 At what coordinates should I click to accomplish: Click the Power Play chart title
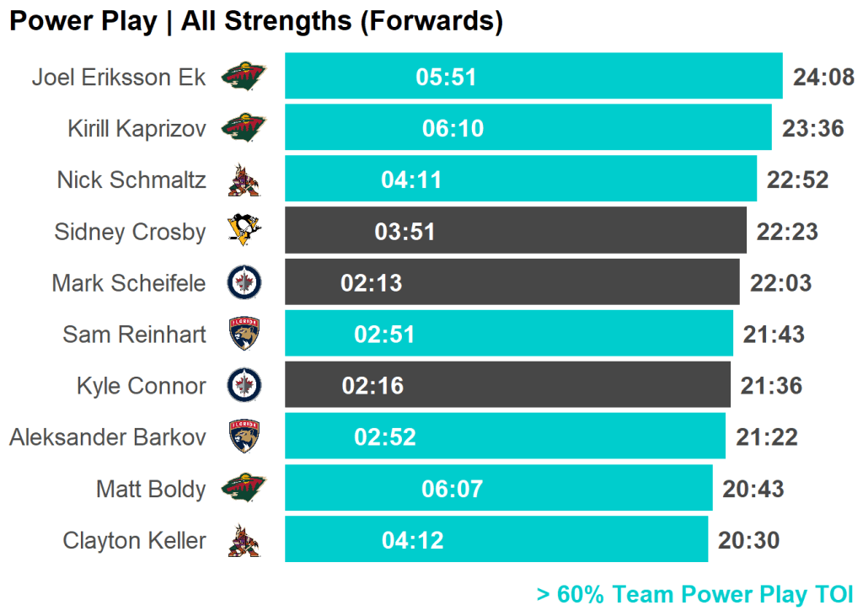point(255,21)
